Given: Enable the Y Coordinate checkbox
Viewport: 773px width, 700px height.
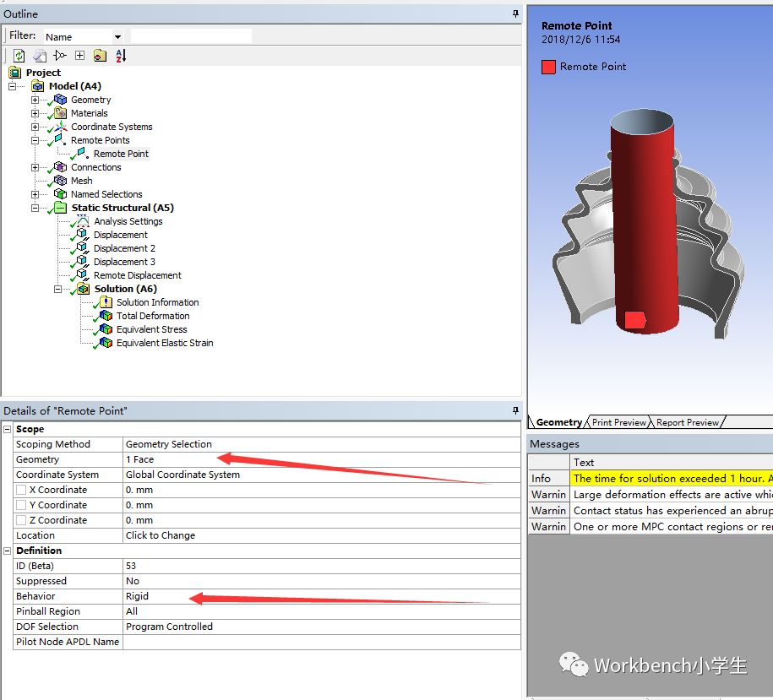Looking at the screenshot, I should point(21,505).
